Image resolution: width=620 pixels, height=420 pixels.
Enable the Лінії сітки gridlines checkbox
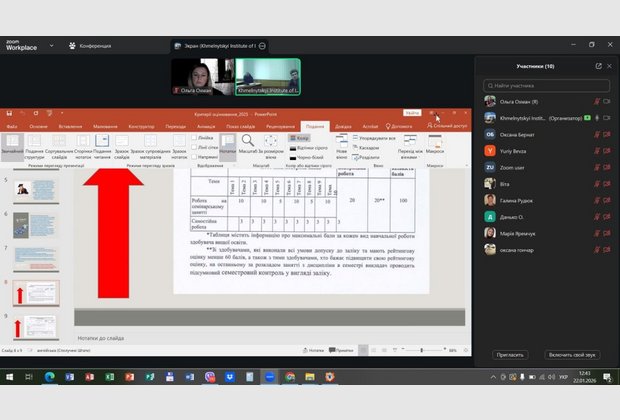tap(194, 147)
